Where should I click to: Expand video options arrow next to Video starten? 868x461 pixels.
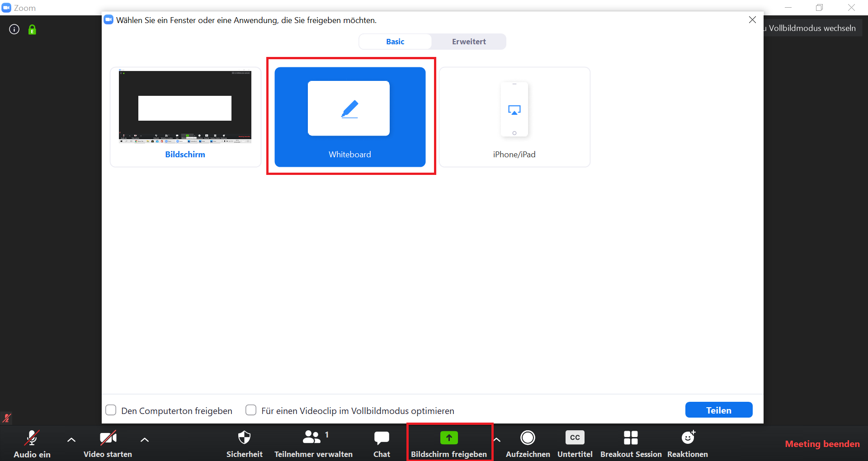145,439
